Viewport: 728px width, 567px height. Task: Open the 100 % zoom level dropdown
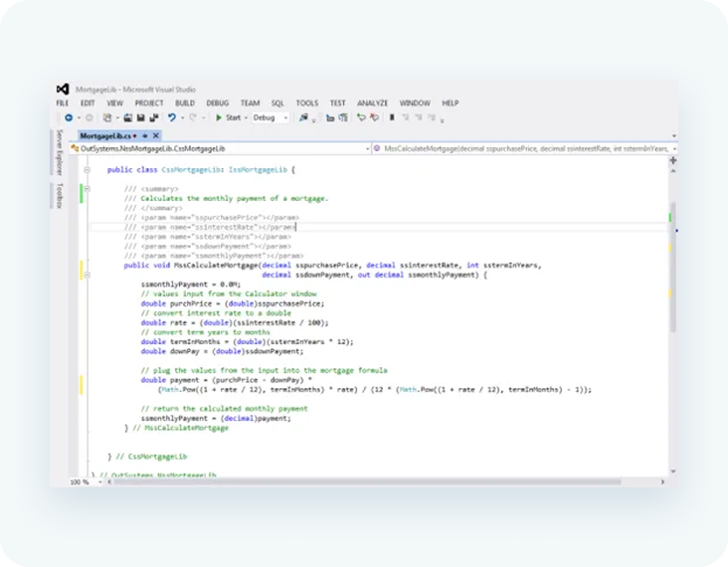[82, 481]
